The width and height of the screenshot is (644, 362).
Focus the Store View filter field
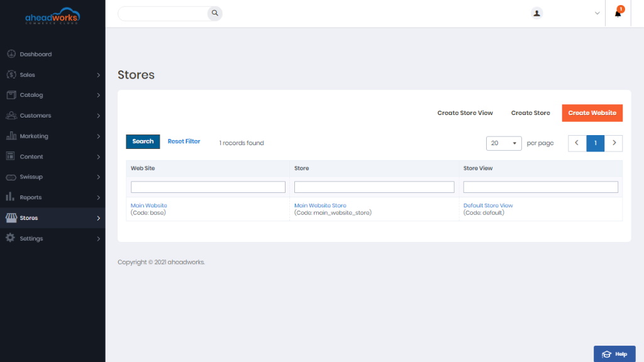pos(540,187)
